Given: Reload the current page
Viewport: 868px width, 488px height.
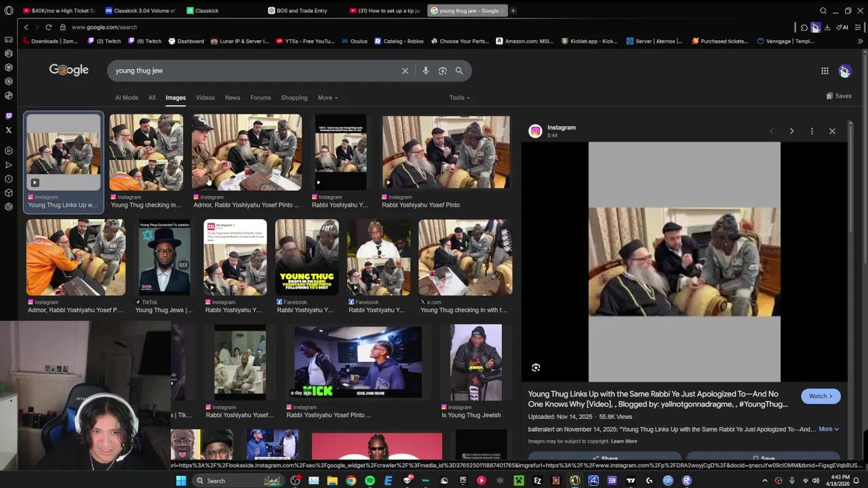Looking at the screenshot, I should pos(48,27).
